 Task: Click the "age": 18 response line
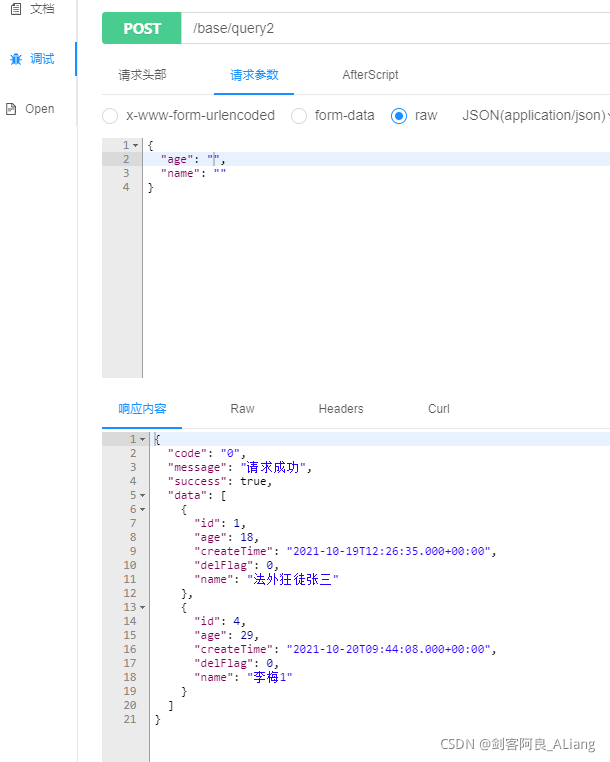226,537
